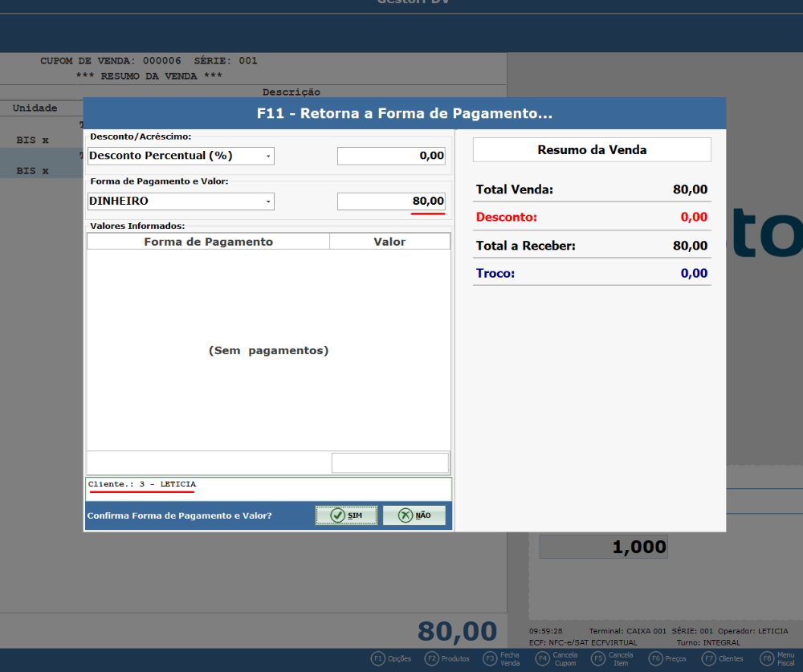803x672 pixels.
Task: Click the Descrição column header in background
Action: coord(291,92)
